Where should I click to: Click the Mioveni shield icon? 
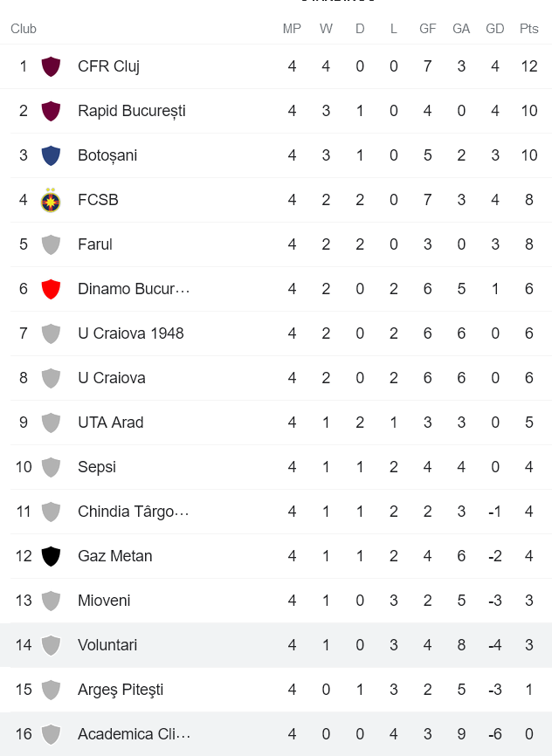(x=51, y=600)
